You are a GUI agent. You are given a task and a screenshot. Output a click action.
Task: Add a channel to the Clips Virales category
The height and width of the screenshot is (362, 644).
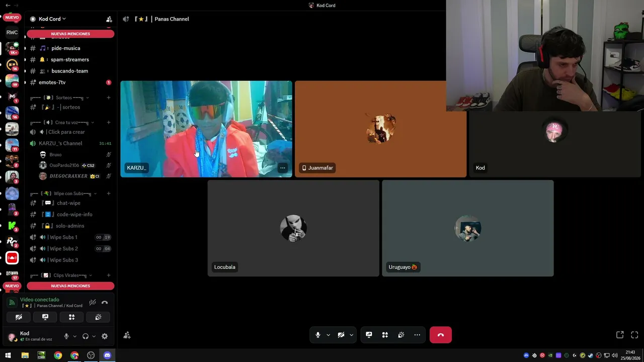point(108,276)
